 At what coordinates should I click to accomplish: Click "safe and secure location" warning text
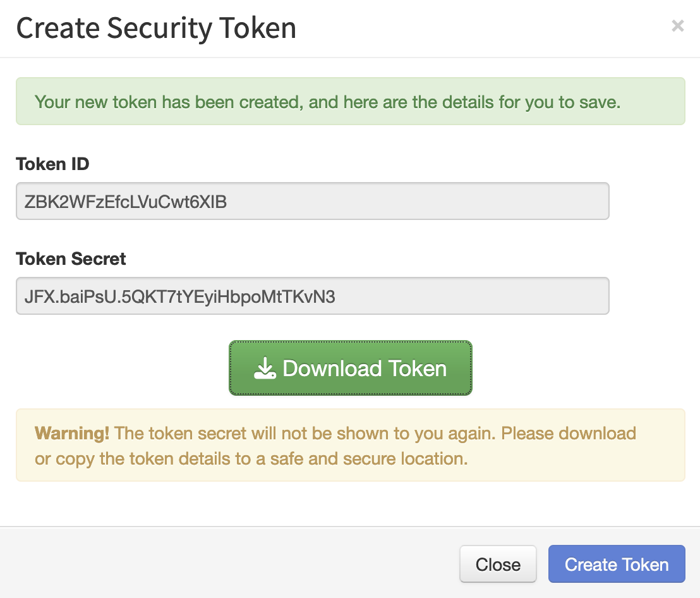369,459
